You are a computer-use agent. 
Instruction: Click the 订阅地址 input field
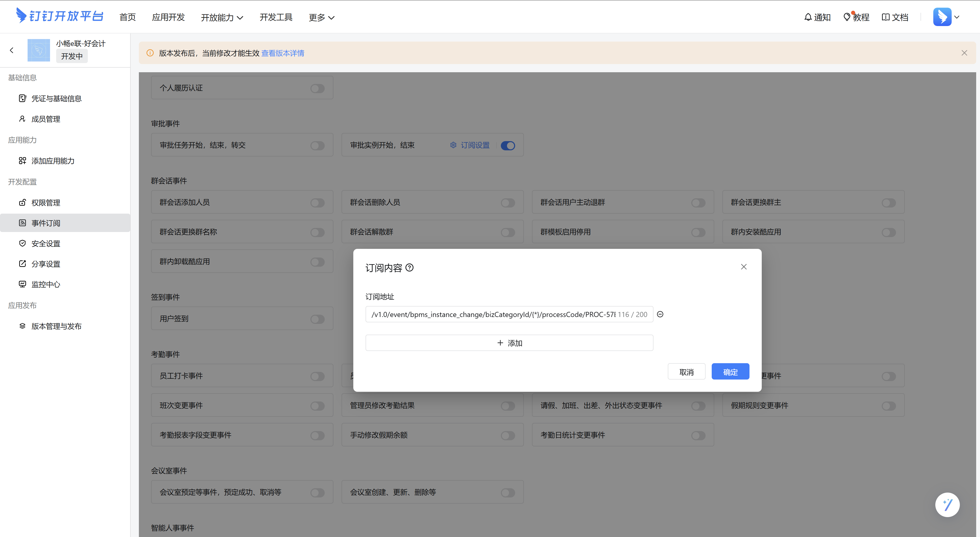tap(509, 314)
